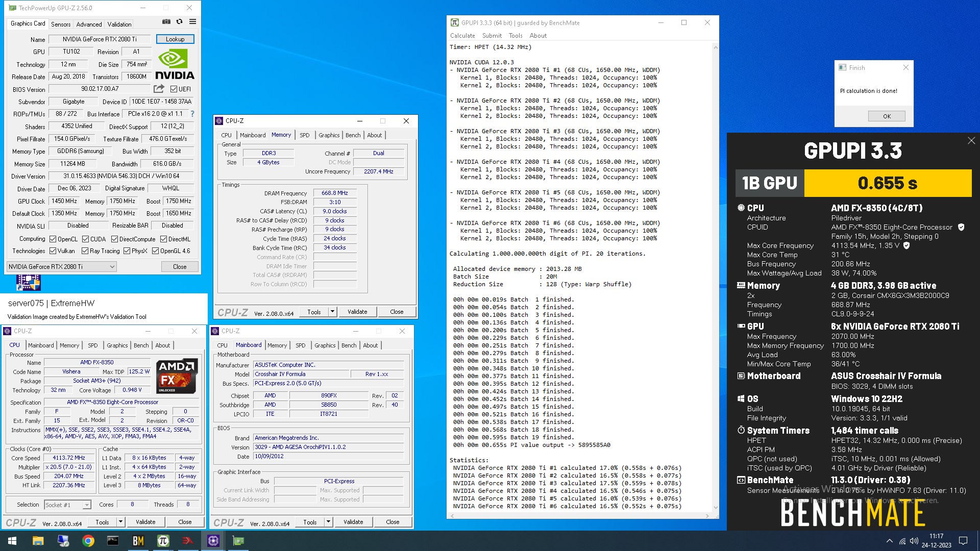The width and height of the screenshot is (980, 551).
Task: Toggle the OpenCL checkbox
Action: (53, 239)
